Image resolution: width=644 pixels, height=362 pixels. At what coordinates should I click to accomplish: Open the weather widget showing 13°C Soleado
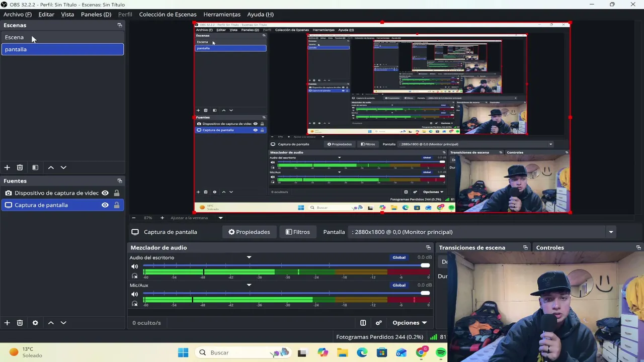[26, 352]
